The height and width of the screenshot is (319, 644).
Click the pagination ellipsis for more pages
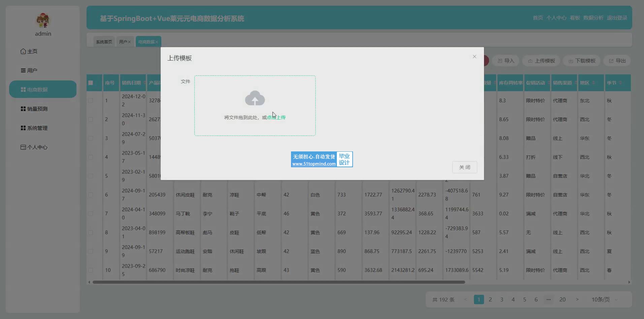pyautogui.click(x=548, y=299)
